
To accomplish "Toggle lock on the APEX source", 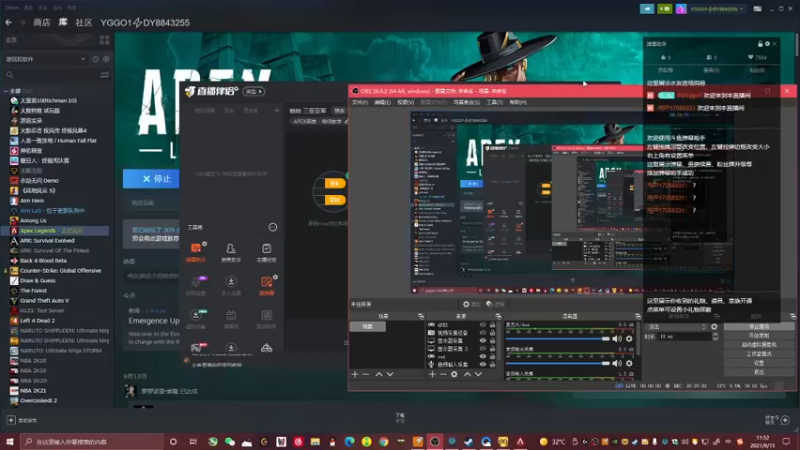I will coord(492,324).
